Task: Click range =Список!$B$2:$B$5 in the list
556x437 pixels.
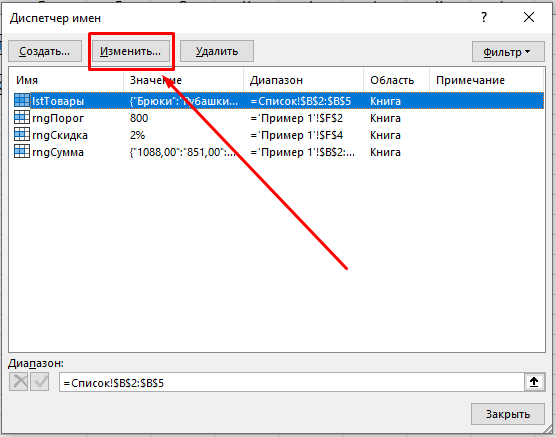Action: 301,101
